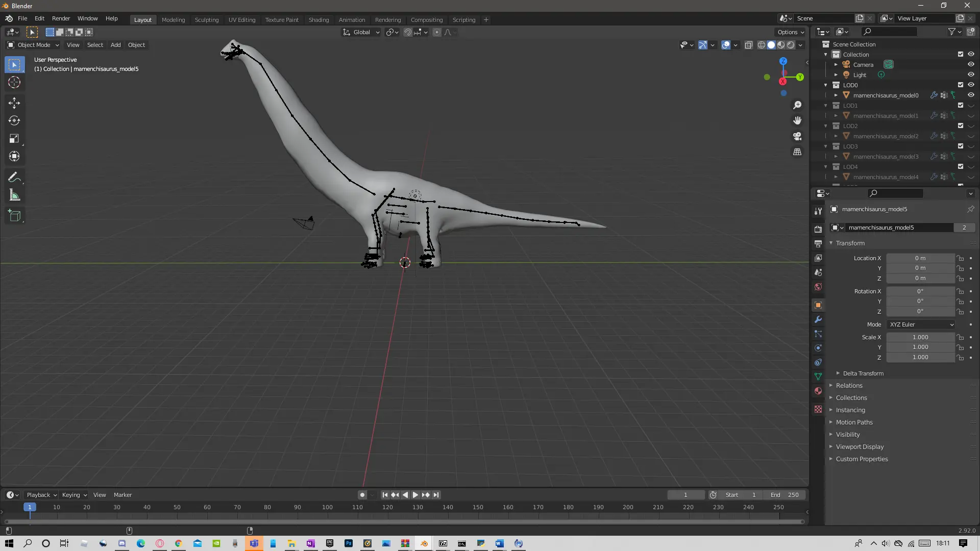Open the View Layer properties tab
This screenshot has height=551, width=980.
coord(818,258)
